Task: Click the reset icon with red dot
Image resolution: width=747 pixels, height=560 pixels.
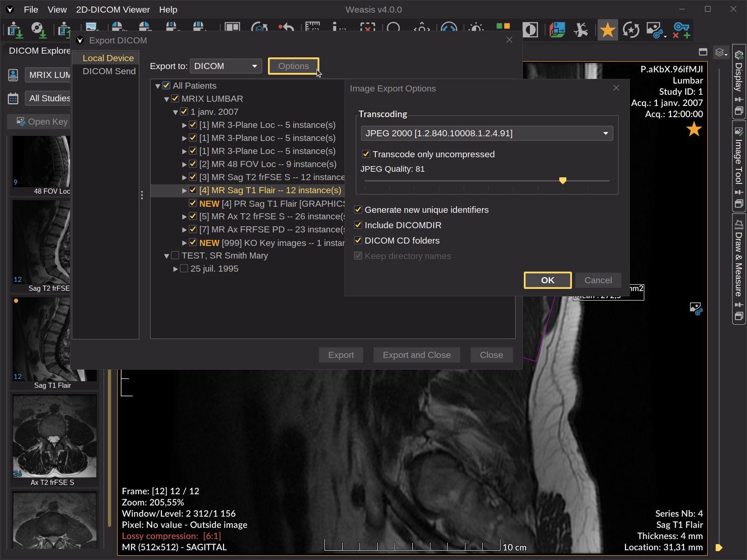Action: pos(286,29)
